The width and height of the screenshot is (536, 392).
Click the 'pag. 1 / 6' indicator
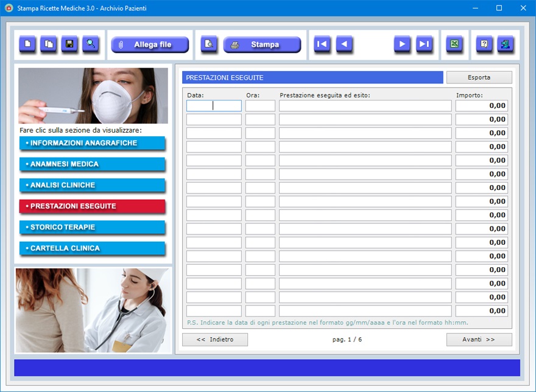(x=347, y=340)
